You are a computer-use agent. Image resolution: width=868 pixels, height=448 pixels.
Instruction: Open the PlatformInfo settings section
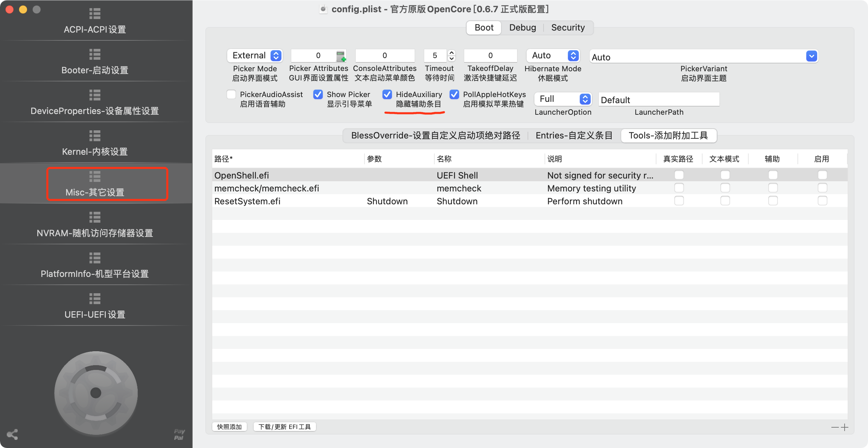95,265
